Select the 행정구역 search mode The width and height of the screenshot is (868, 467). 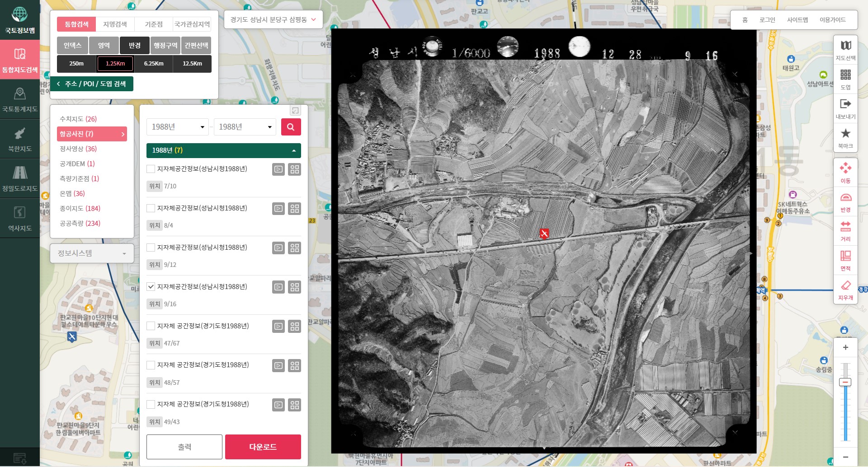coord(165,46)
